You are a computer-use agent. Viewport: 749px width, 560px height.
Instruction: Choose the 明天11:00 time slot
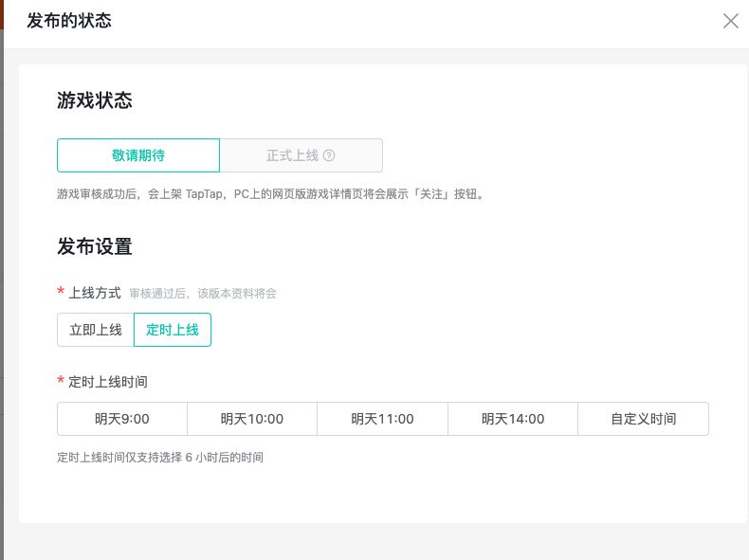click(x=382, y=419)
